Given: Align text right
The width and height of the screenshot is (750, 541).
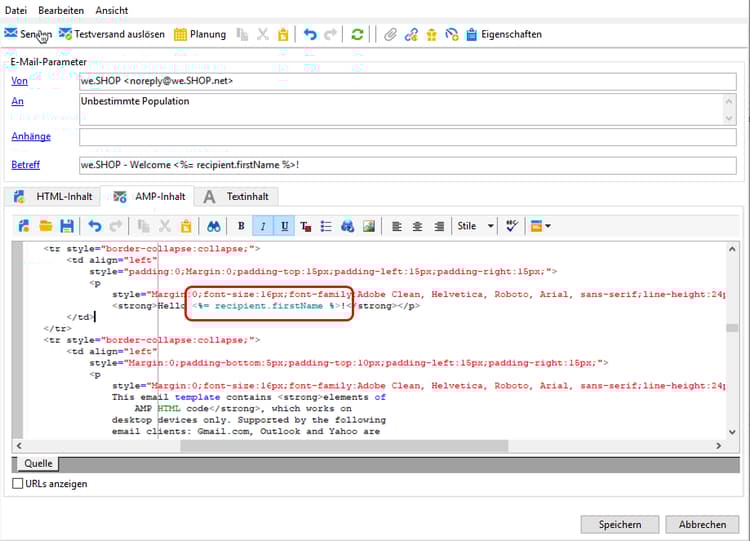Looking at the screenshot, I should coord(439,226).
